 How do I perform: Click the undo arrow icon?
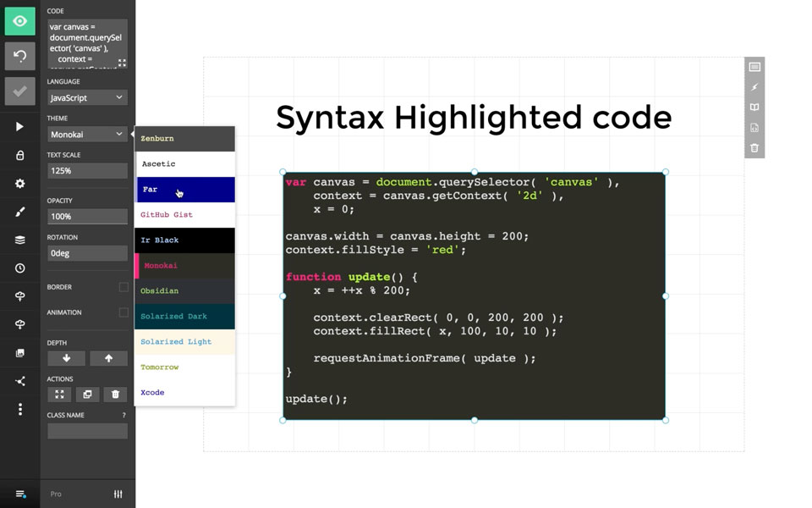[x=19, y=56]
